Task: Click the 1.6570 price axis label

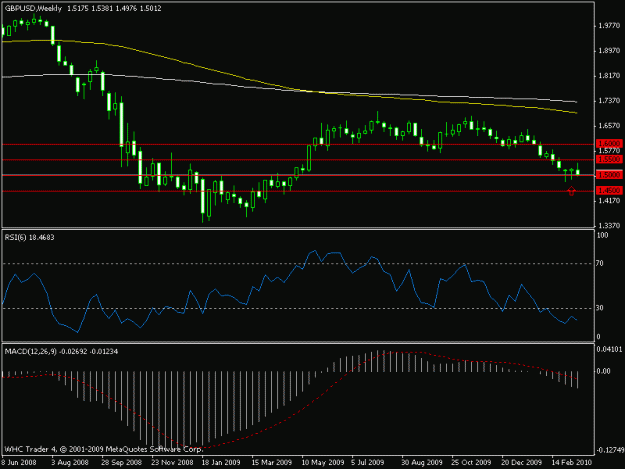Action: 609,126
